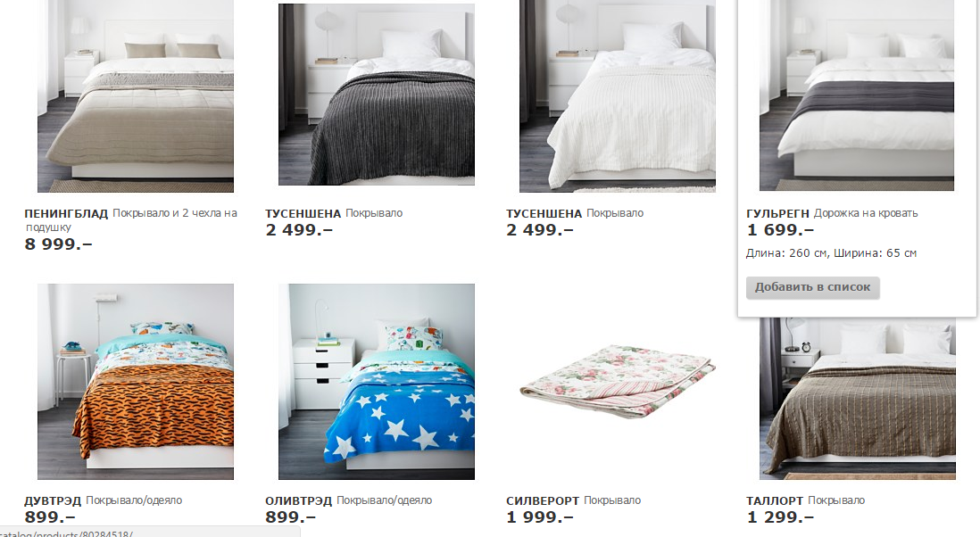
Task: Open the brown striped ТАЛЛОРТ bedspread photo
Action: pyautogui.click(x=858, y=399)
